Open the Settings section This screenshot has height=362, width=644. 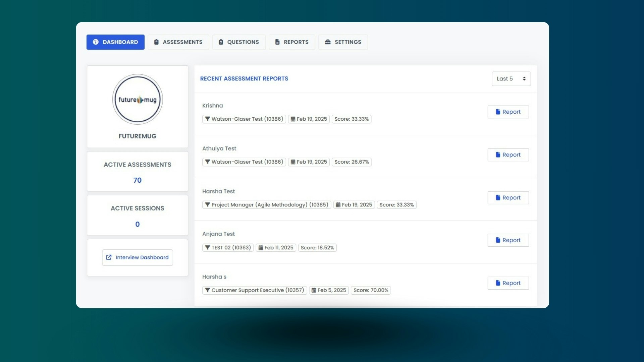[343, 42]
